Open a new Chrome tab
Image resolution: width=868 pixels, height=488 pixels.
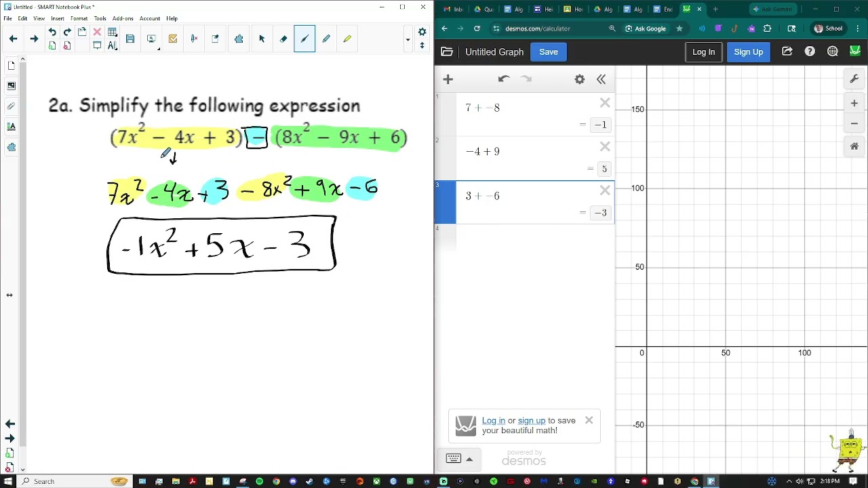point(715,9)
